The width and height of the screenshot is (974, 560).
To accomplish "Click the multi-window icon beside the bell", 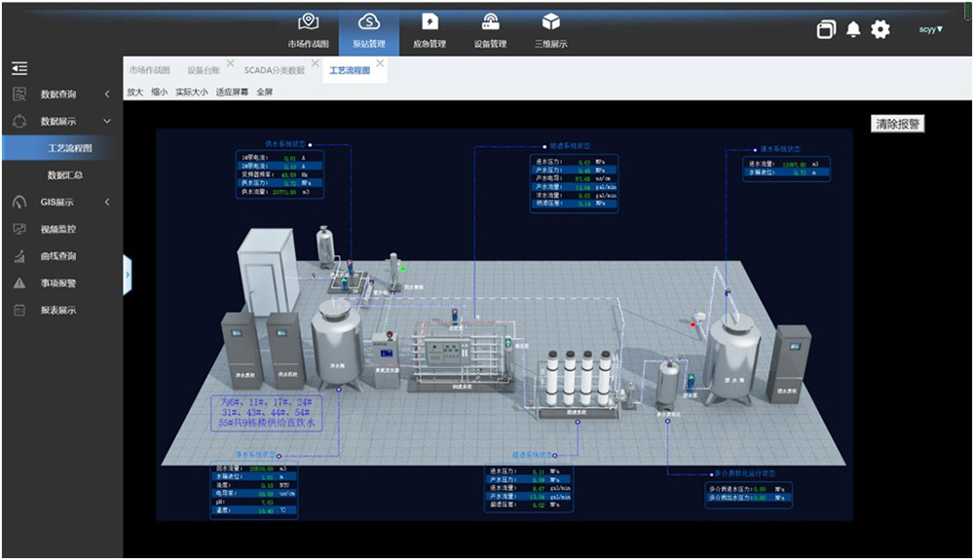I will (826, 29).
